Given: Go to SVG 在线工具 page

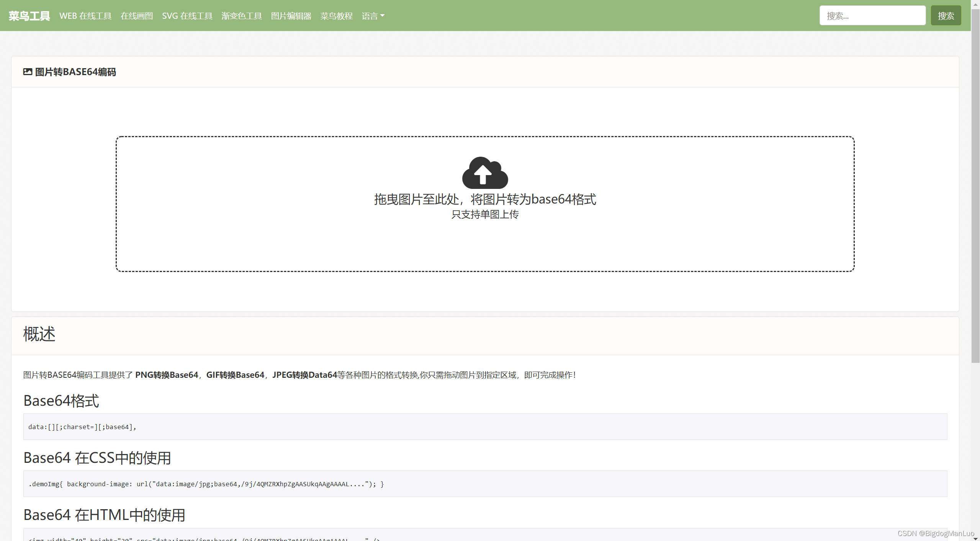Looking at the screenshot, I should tap(187, 16).
